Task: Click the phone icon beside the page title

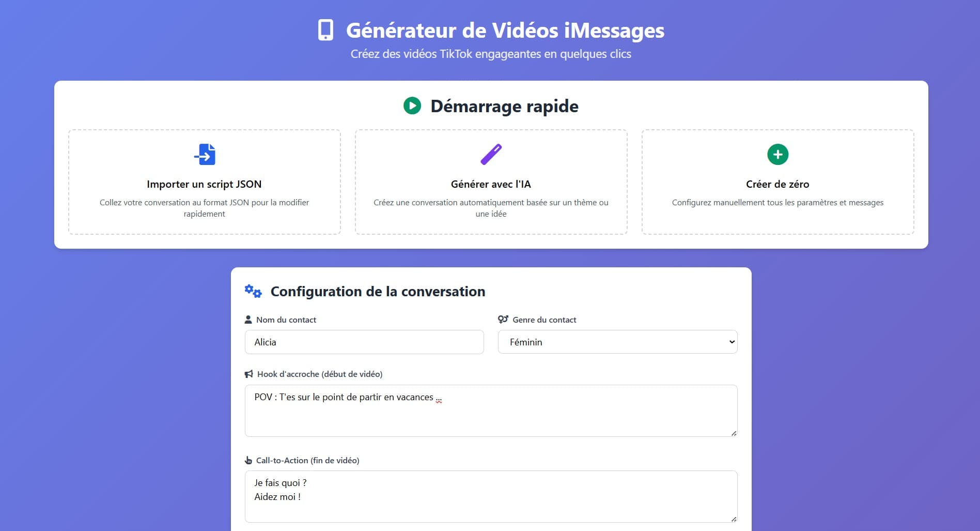Action: coord(325,30)
